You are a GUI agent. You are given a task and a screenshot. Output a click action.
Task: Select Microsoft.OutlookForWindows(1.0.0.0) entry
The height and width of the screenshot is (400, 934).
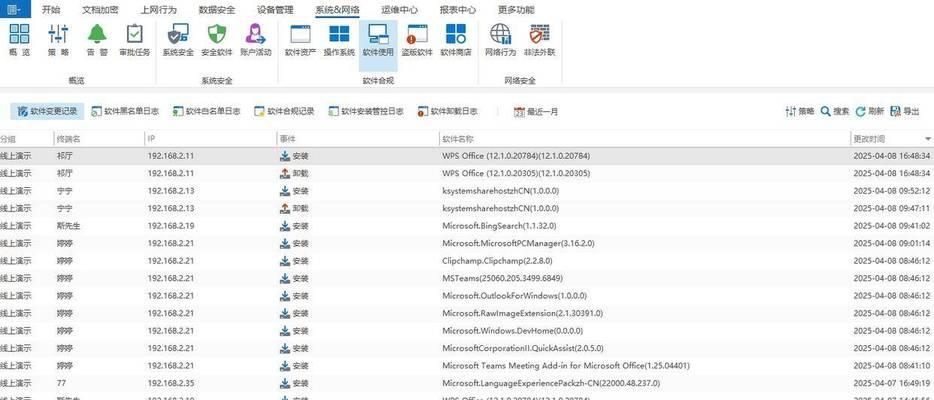click(515, 296)
